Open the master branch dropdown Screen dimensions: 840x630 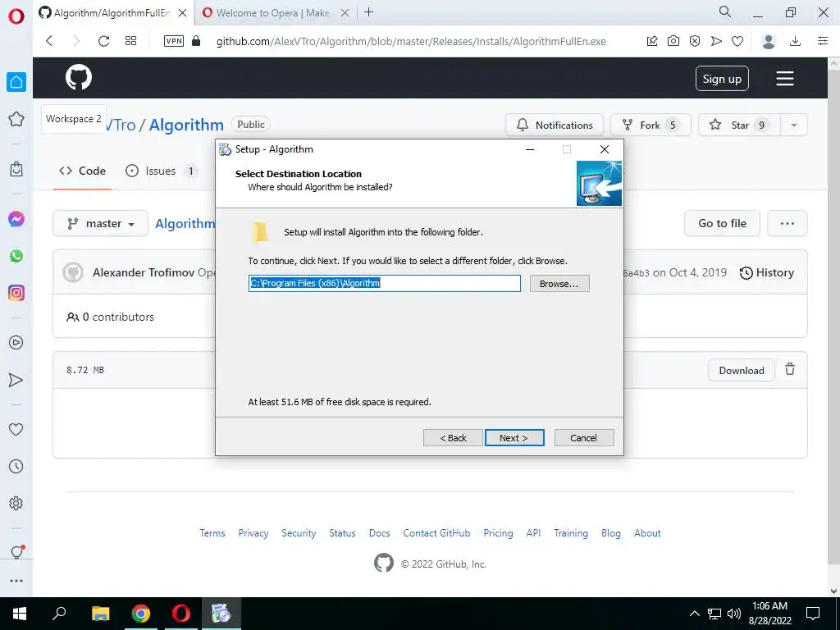pyautogui.click(x=100, y=223)
